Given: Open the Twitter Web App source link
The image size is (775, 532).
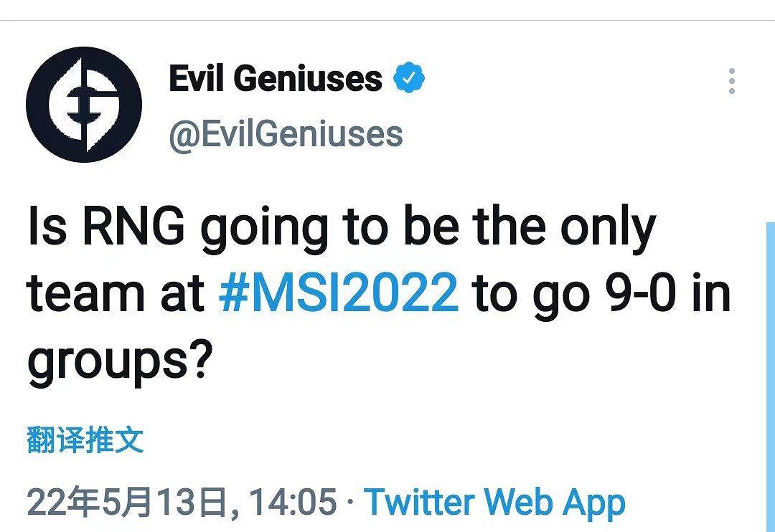Looking at the screenshot, I should [x=494, y=501].
